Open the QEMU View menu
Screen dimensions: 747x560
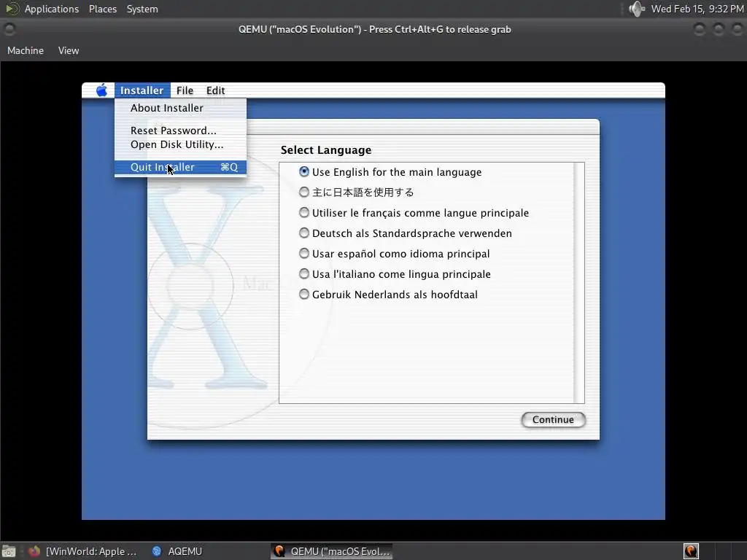[x=69, y=50]
